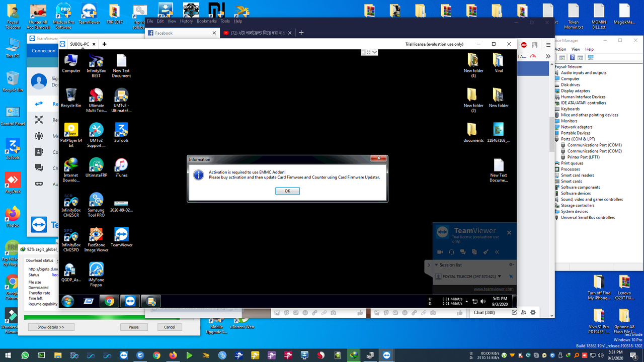The height and width of the screenshot is (362, 644).
Task: Select the FastStone Image Viewer remote icon
Action: tap(96, 239)
